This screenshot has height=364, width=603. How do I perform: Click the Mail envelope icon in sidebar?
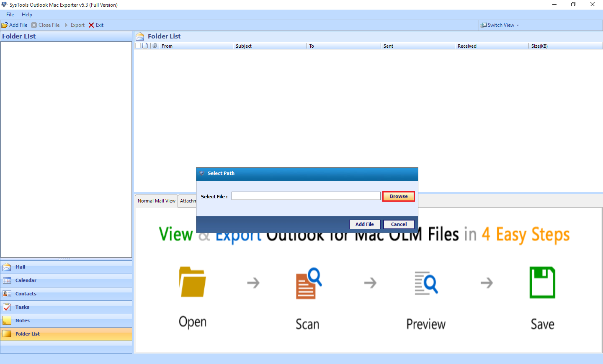[7, 267]
